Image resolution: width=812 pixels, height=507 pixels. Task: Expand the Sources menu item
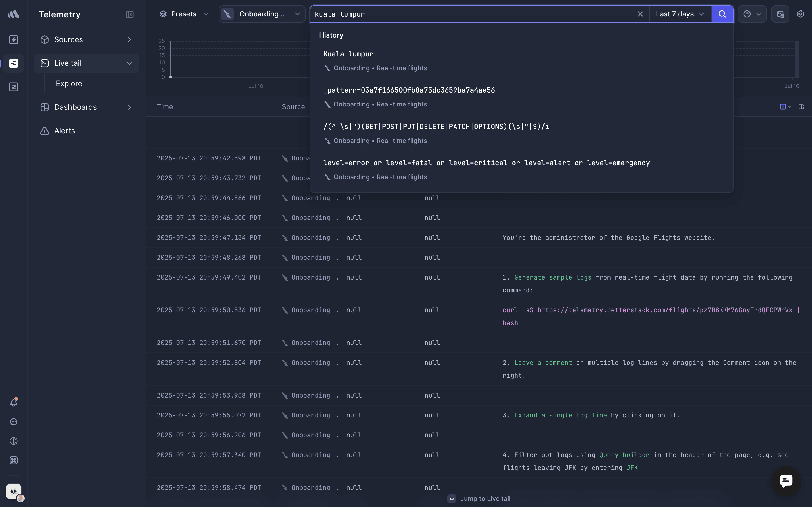point(86,40)
